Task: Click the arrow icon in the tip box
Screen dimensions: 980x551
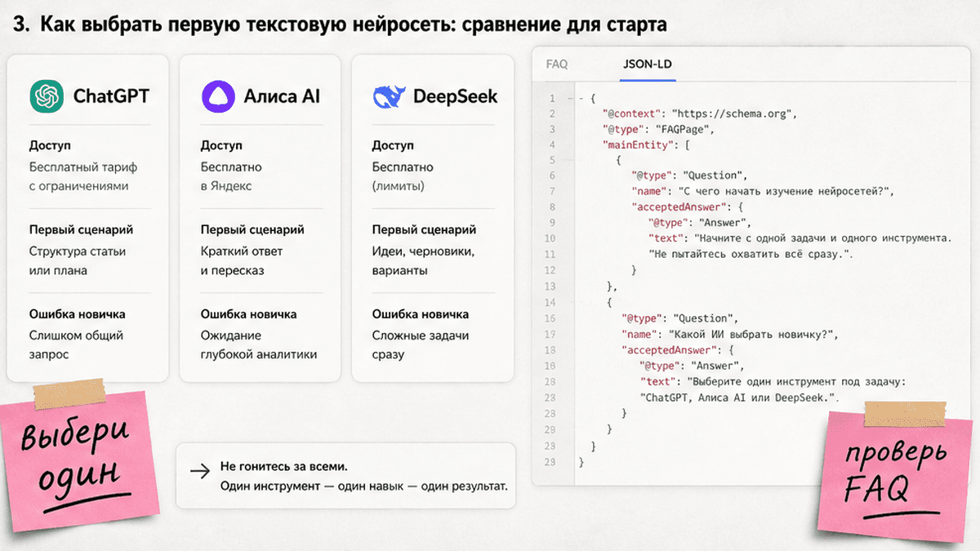Action: tap(199, 471)
